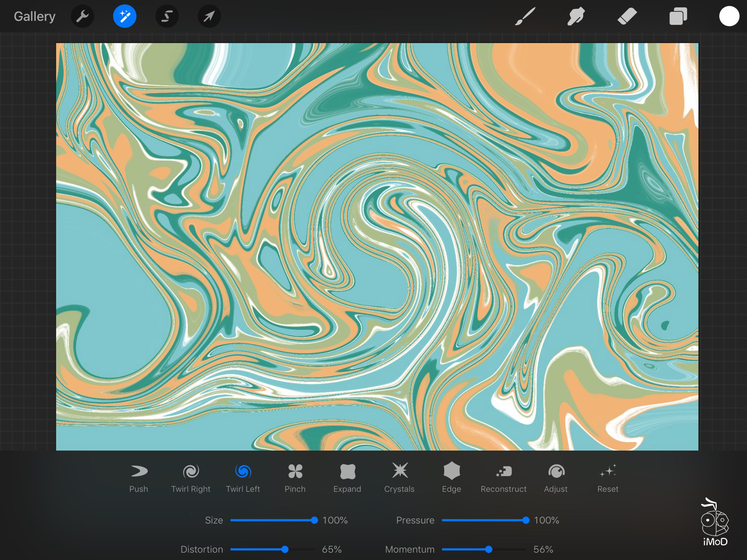Switch to Twirl Right mode
This screenshot has height=560, width=747.
click(x=190, y=477)
